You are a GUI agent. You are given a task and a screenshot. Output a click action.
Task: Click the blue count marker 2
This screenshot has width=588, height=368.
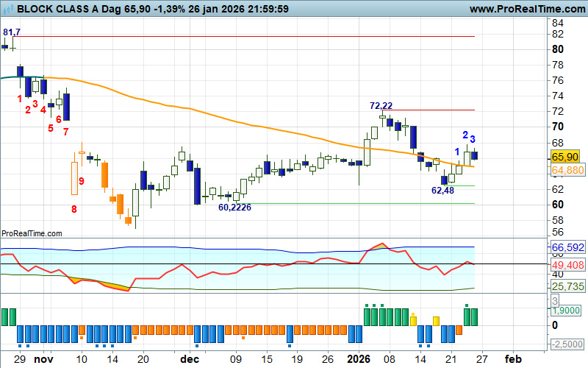pos(465,135)
